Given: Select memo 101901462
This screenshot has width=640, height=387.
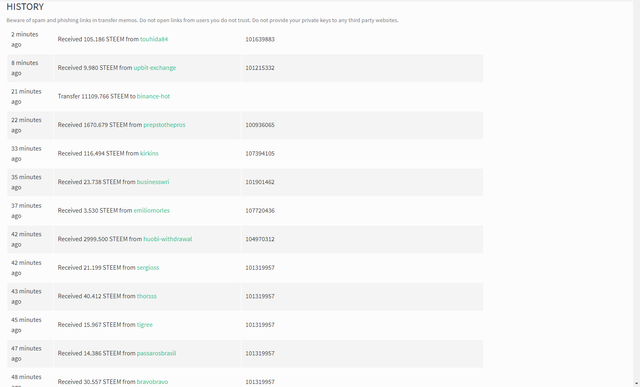Looking at the screenshot, I should [260, 182].
